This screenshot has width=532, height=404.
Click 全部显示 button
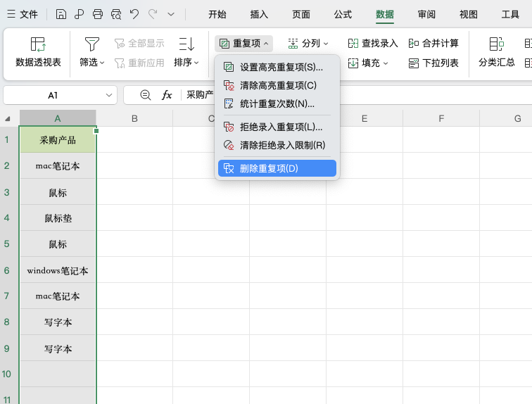[139, 44]
